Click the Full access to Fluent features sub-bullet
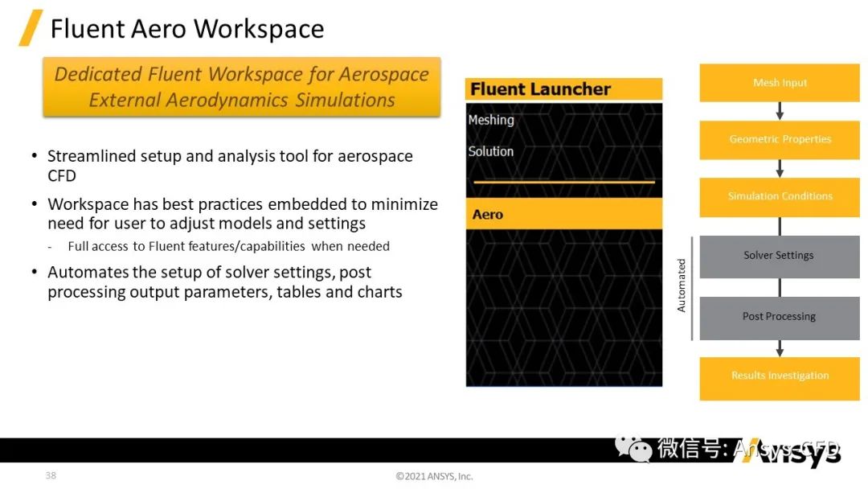 click(228, 246)
